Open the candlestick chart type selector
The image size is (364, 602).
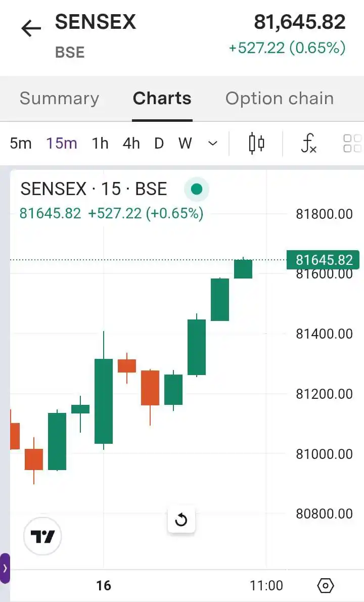pyautogui.click(x=256, y=143)
